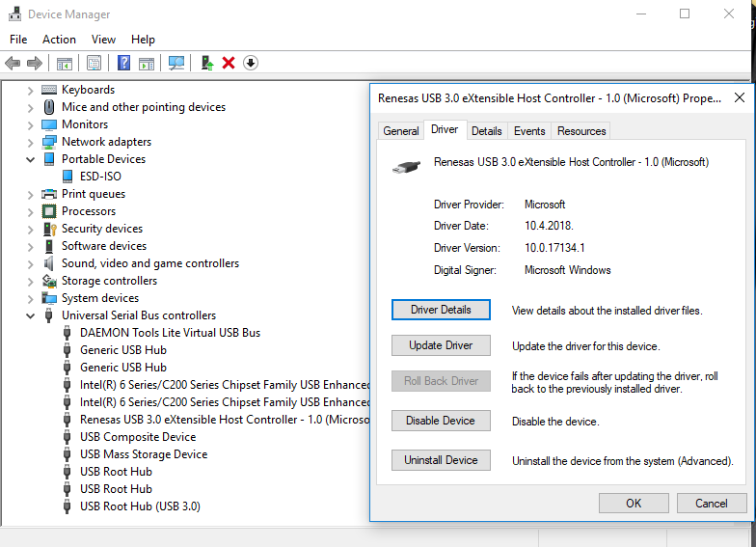Screen dimensions: 756x547
Task: Open the Action menu
Action: coord(59,40)
